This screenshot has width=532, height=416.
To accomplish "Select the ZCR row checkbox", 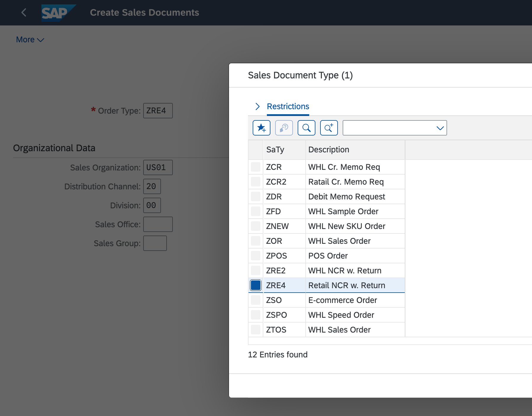I will (x=256, y=167).
